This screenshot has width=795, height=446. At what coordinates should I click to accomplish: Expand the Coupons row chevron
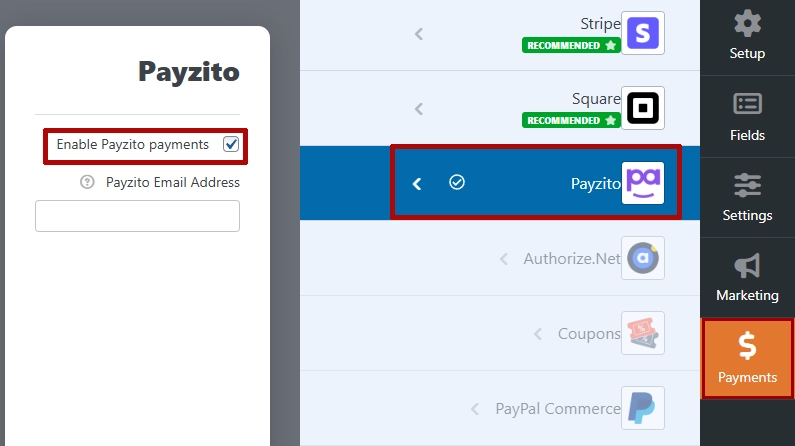tap(538, 334)
